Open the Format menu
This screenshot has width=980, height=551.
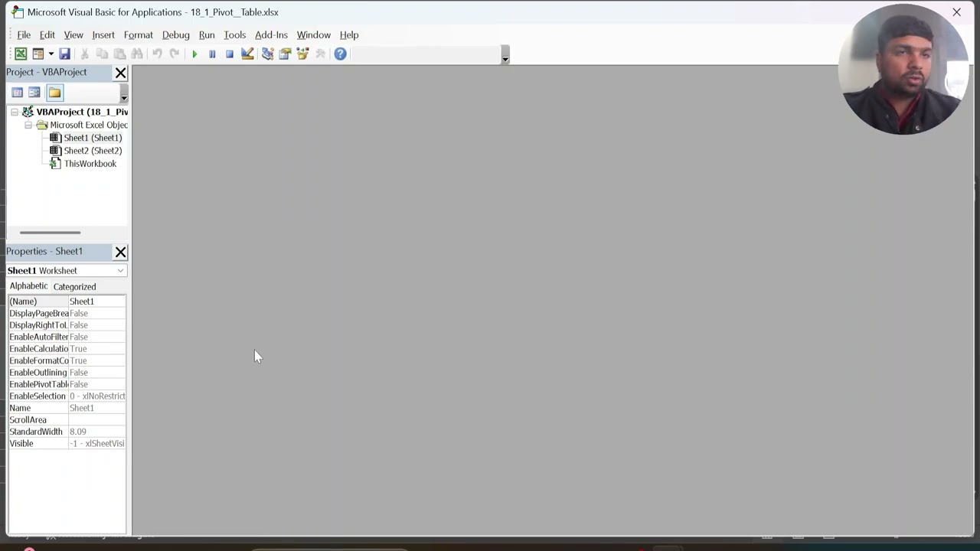pos(139,35)
